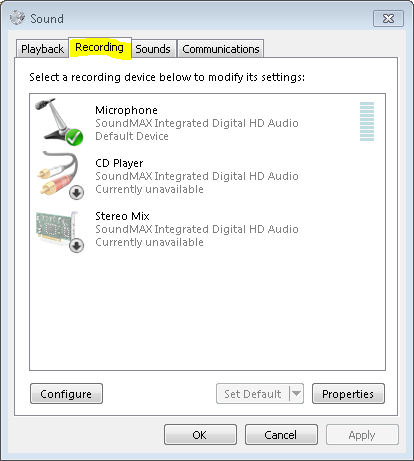This screenshot has width=414, height=461.
Task: Click the down-arrow badge on Stereo Mix
Action: tap(77, 246)
